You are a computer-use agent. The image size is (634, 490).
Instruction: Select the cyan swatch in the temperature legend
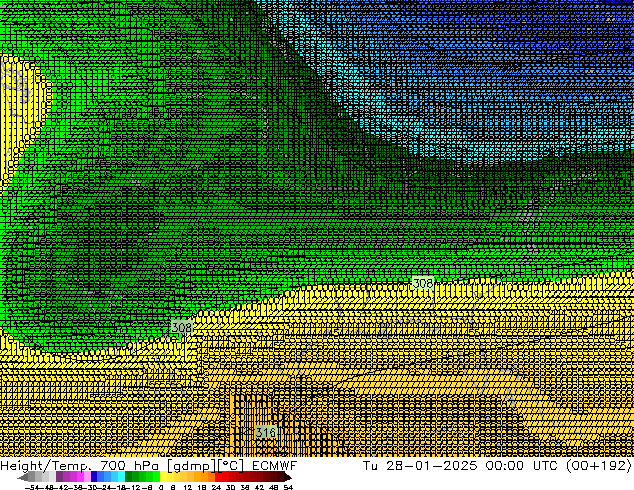(121, 476)
